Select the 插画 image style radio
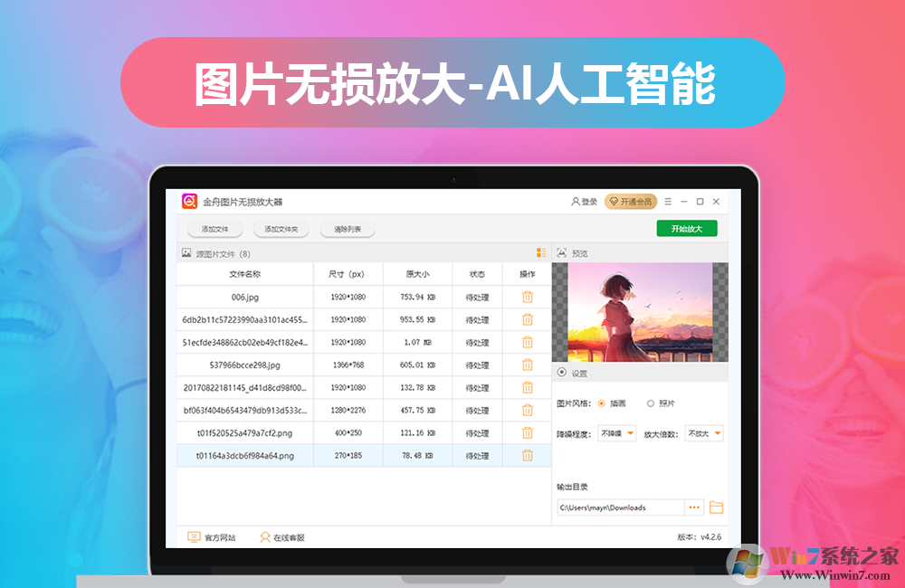This screenshot has width=905, height=588. click(x=601, y=403)
